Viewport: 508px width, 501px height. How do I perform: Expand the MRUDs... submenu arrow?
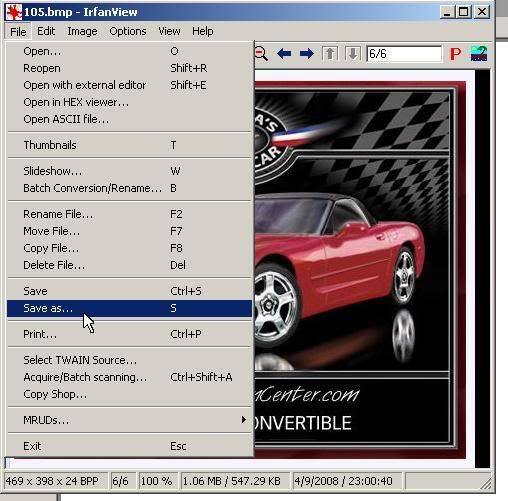[x=244, y=420]
